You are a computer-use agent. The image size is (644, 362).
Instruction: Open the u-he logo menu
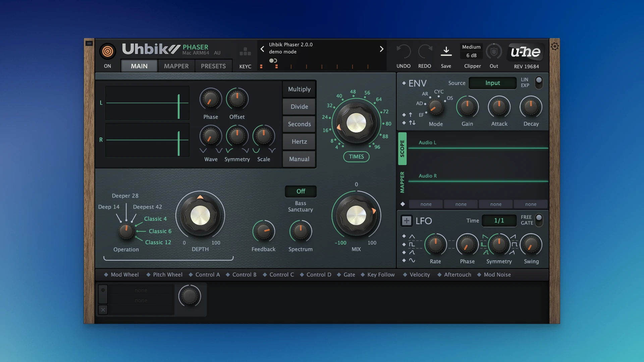point(526,52)
